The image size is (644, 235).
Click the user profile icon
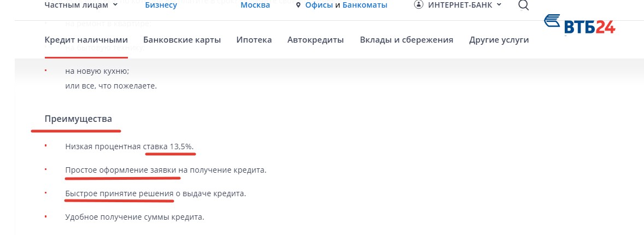(419, 5)
